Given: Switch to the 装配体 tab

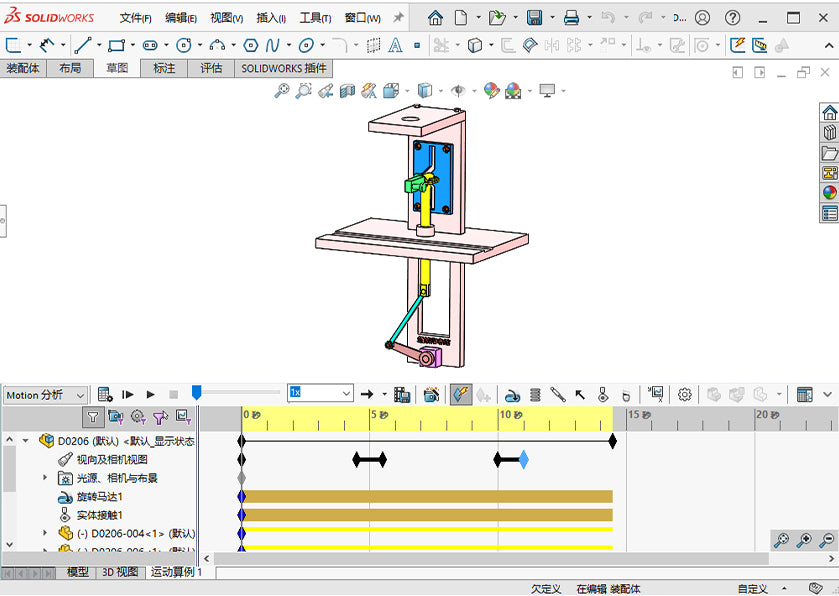Looking at the screenshot, I should pyautogui.click(x=23, y=68).
